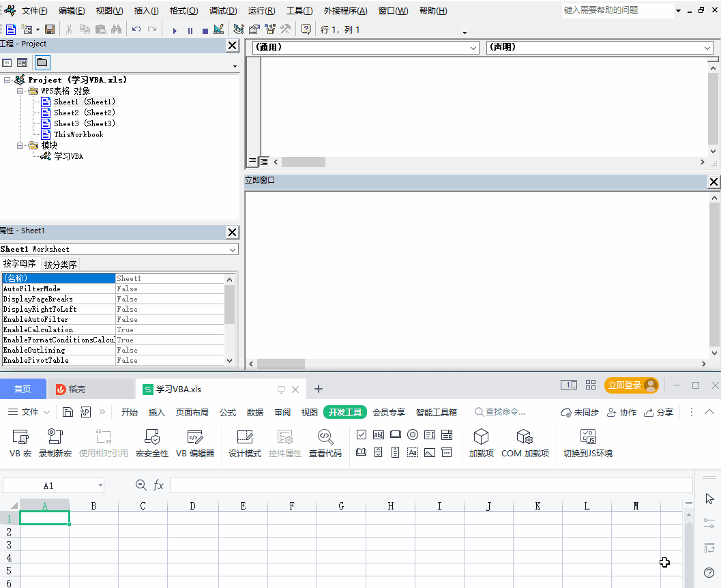
Task: Click the Reset stop square icon
Action: [x=205, y=30]
